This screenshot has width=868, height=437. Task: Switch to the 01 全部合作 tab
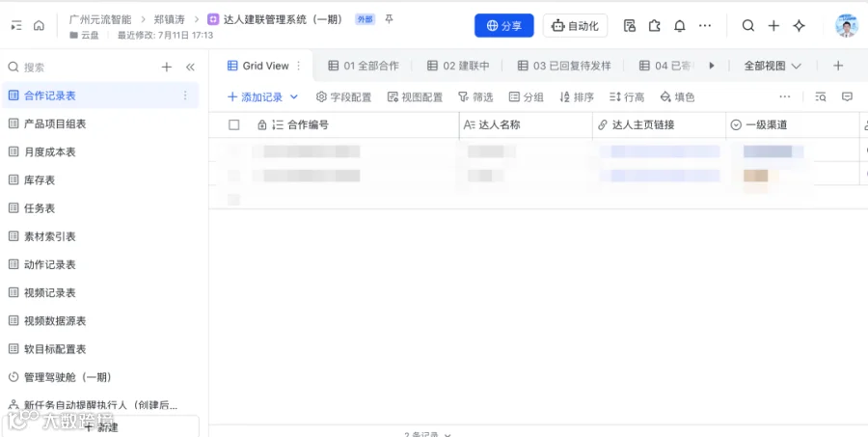[x=364, y=66]
